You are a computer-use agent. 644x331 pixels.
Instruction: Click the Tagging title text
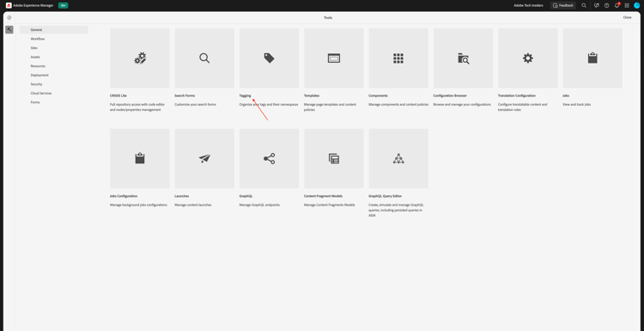click(246, 95)
